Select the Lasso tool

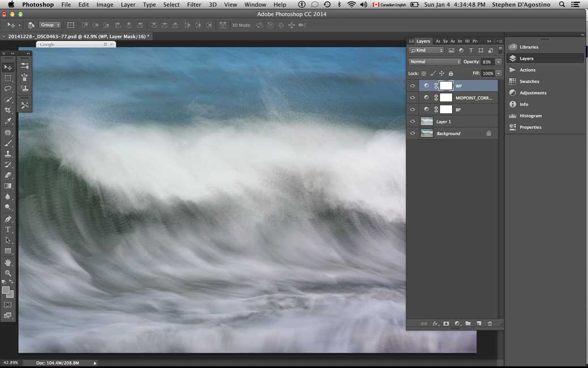coord(8,89)
